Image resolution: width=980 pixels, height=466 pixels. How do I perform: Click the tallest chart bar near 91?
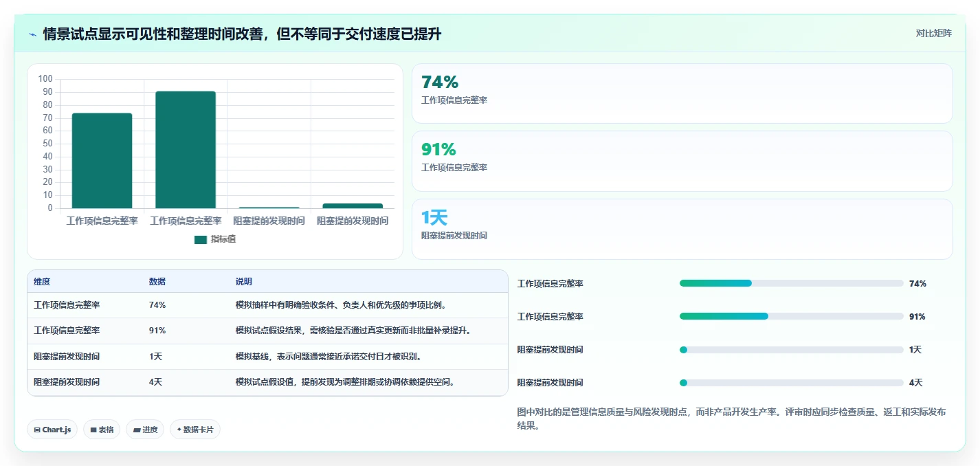click(x=186, y=150)
